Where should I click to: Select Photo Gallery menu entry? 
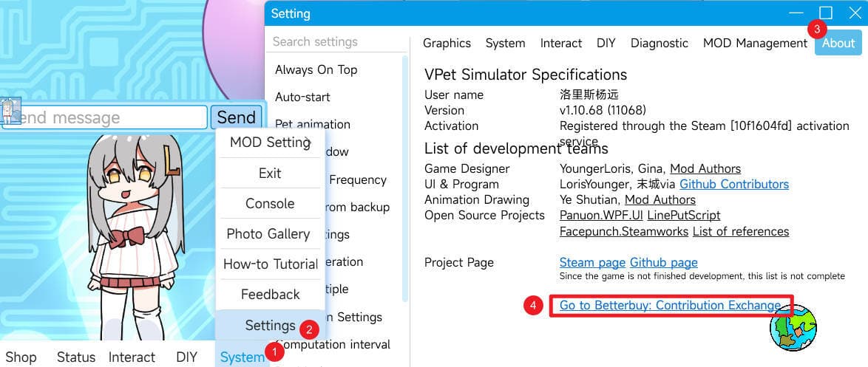[268, 234]
